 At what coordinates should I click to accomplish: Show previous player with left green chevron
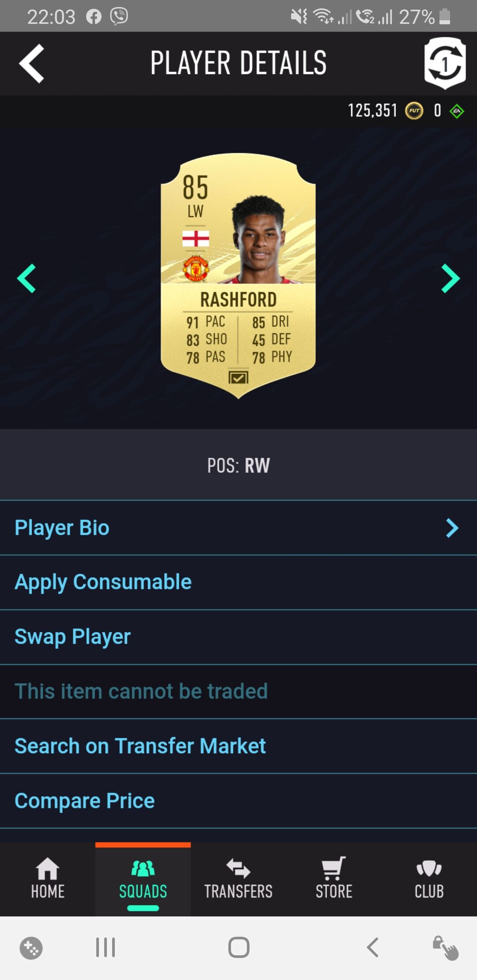tap(26, 279)
